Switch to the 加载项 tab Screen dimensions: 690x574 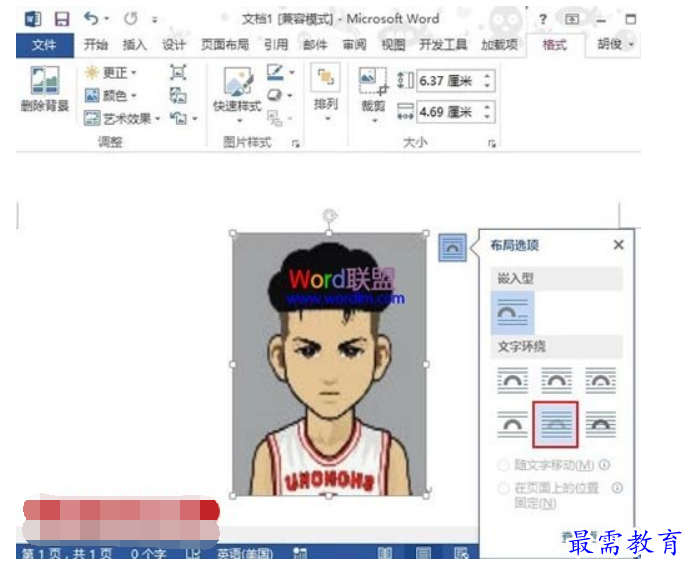(x=499, y=44)
